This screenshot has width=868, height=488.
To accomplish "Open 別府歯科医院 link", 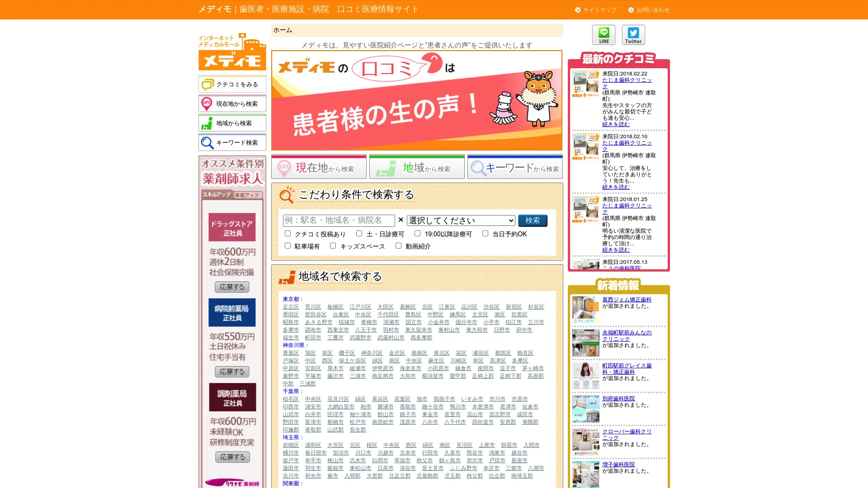I will pyautogui.click(x=618, y=399).
